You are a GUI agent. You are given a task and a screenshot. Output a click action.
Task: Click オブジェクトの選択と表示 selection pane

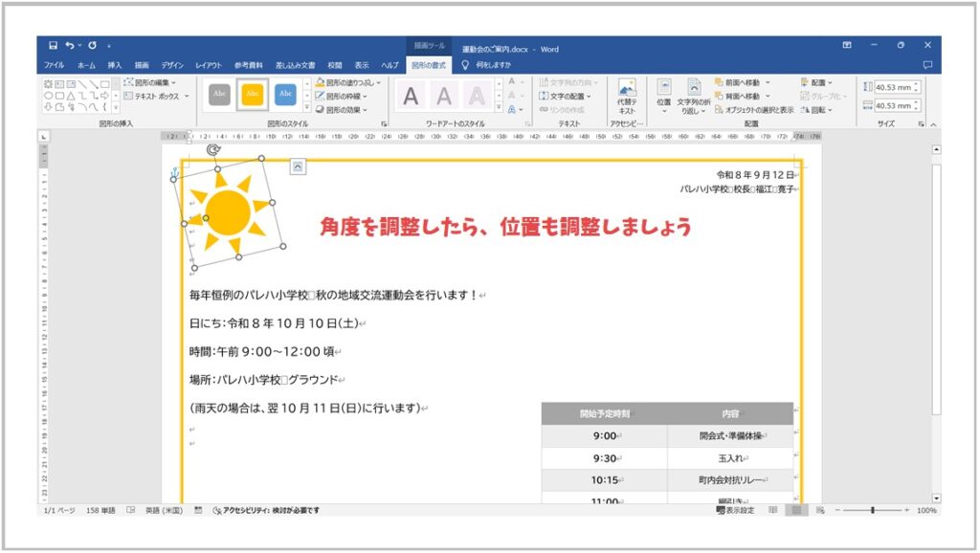(758, 109)
